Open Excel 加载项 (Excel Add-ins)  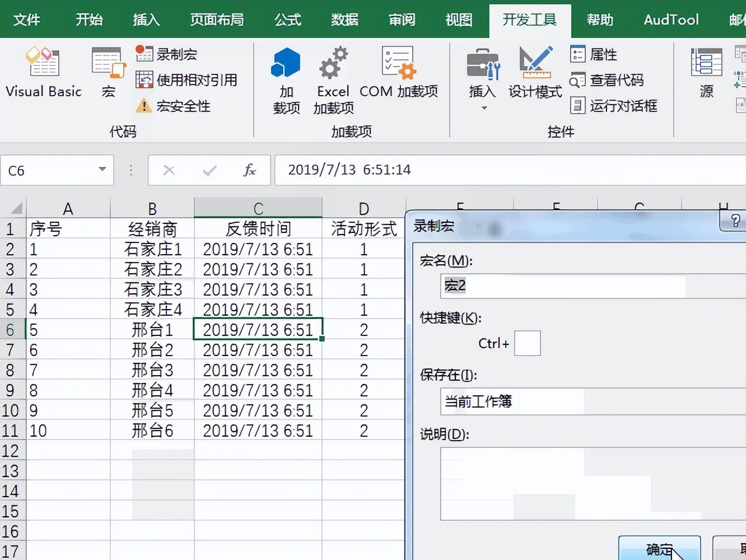[x=333, y=78]
